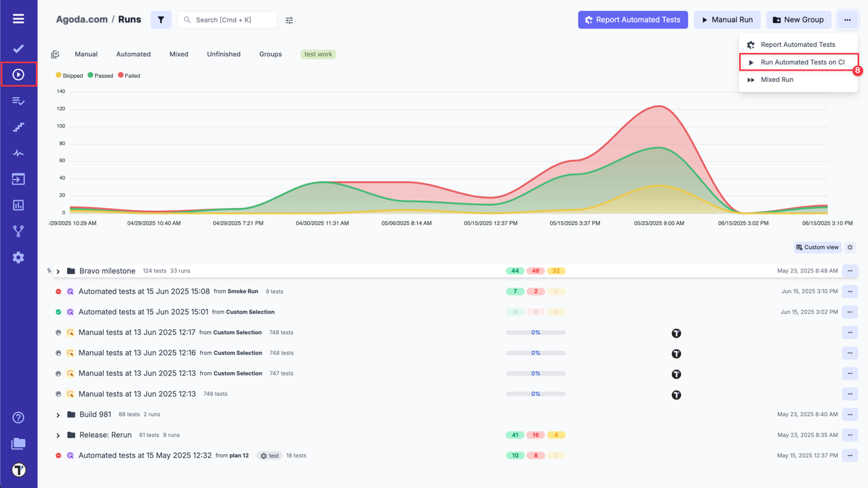Screen dimensions: 868x488
Task: Open the Analytics bar chart sidebar icon
Action: click(18, 205)
